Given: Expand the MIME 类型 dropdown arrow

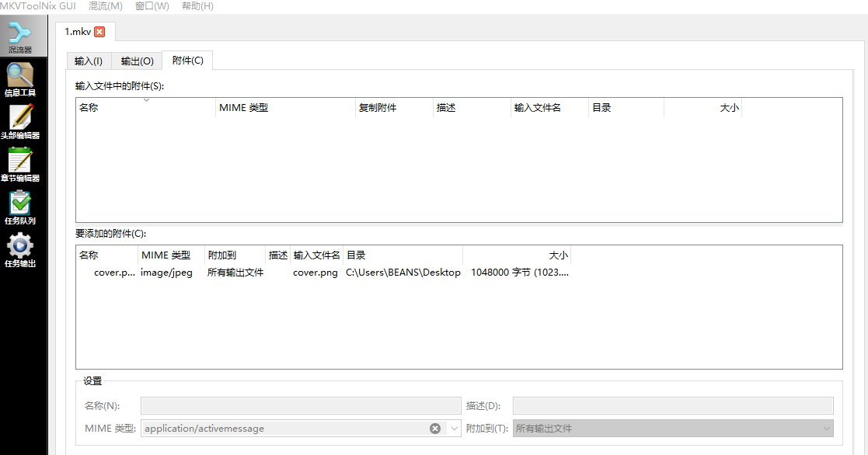Looking at the screenshot, I should pos(455,429).
